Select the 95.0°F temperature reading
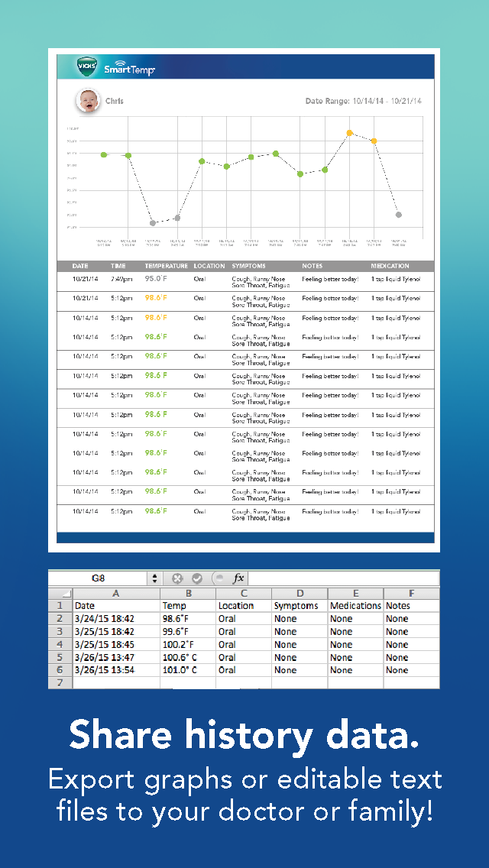 (x=156, y=278)
